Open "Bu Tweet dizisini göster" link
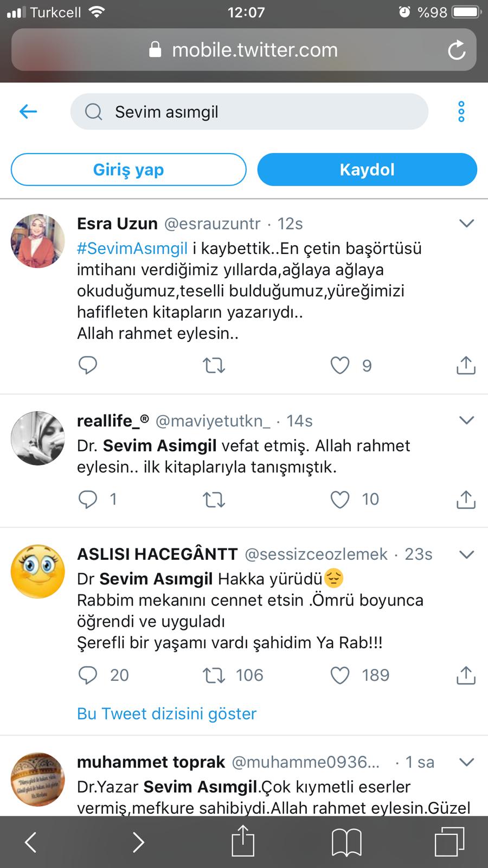Image resolution: width=488 pixels, height=868 pixels. 166,713
